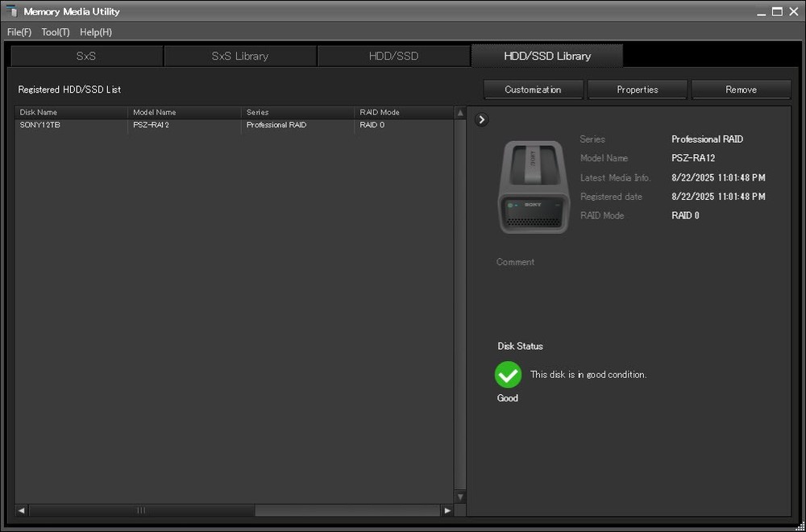Open the File(F) menu

[x=19, y=32]
